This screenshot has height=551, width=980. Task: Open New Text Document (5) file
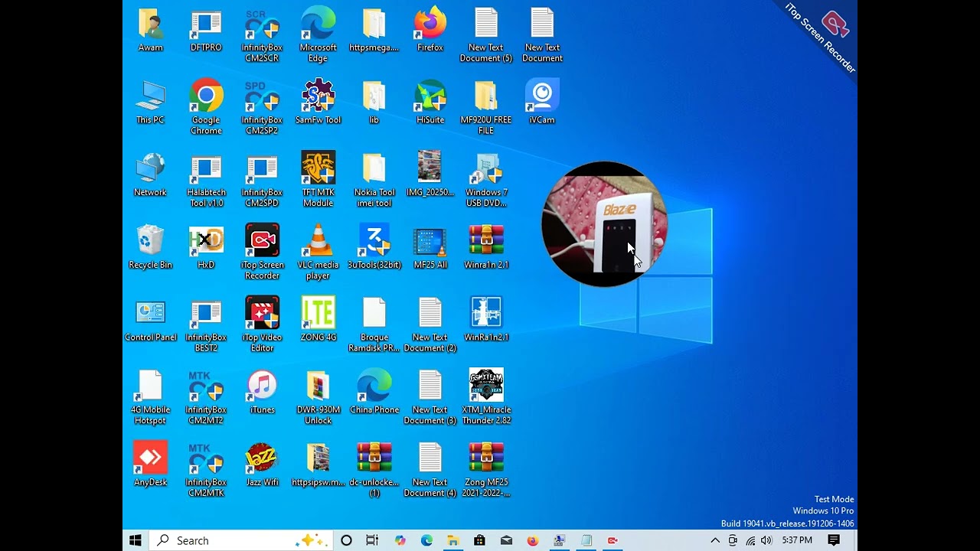(x=486, y=36)
